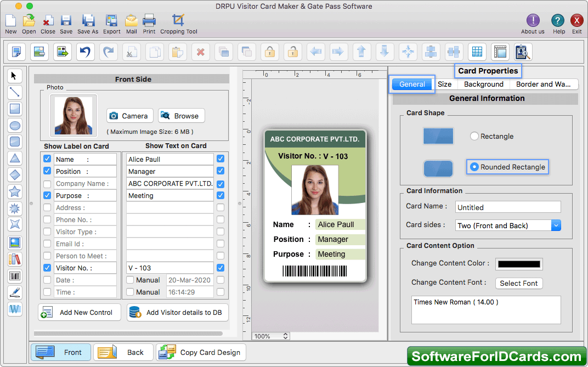Click Copy Card Design button

pos(201,352)
